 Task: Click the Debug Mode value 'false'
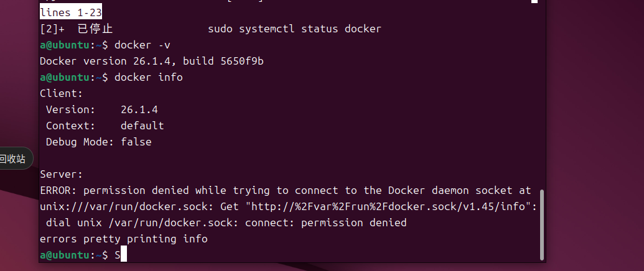coord(136,142)
